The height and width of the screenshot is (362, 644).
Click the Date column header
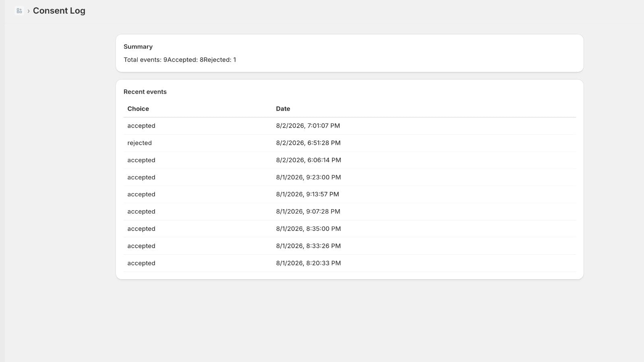point(283,109)
